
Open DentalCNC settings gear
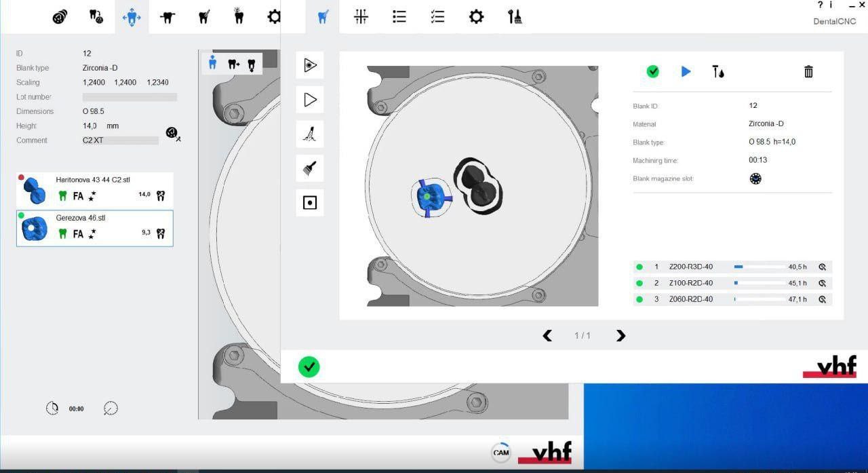tap(476, 17)
